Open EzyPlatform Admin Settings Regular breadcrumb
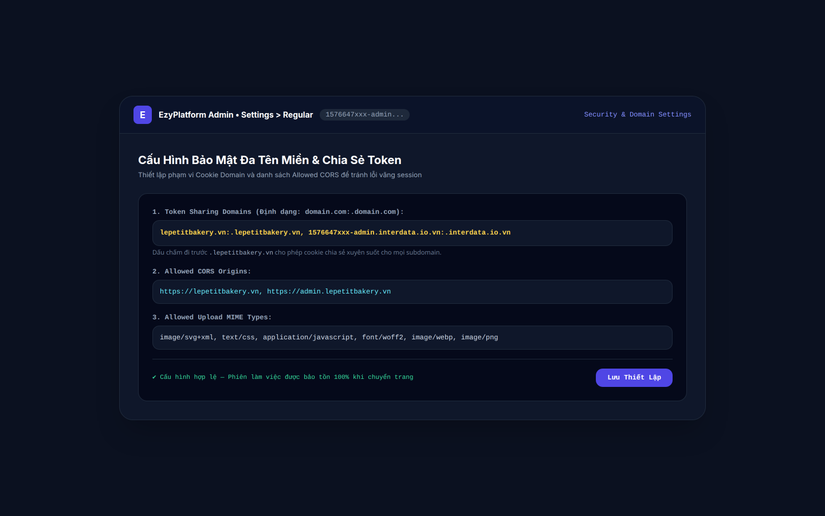This screenshot has width=825, height=516. (236, 115)
